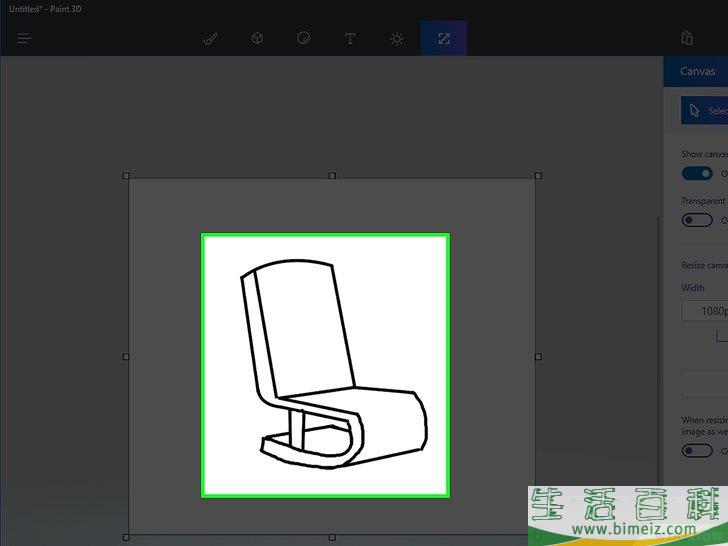Click the Paste clipboard icon

[686, 38]
